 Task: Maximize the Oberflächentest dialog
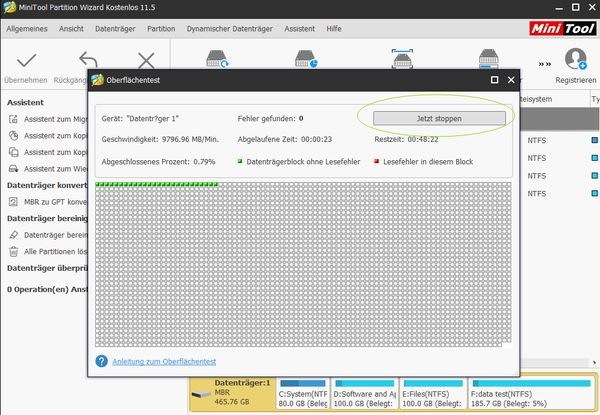point(494,79)
